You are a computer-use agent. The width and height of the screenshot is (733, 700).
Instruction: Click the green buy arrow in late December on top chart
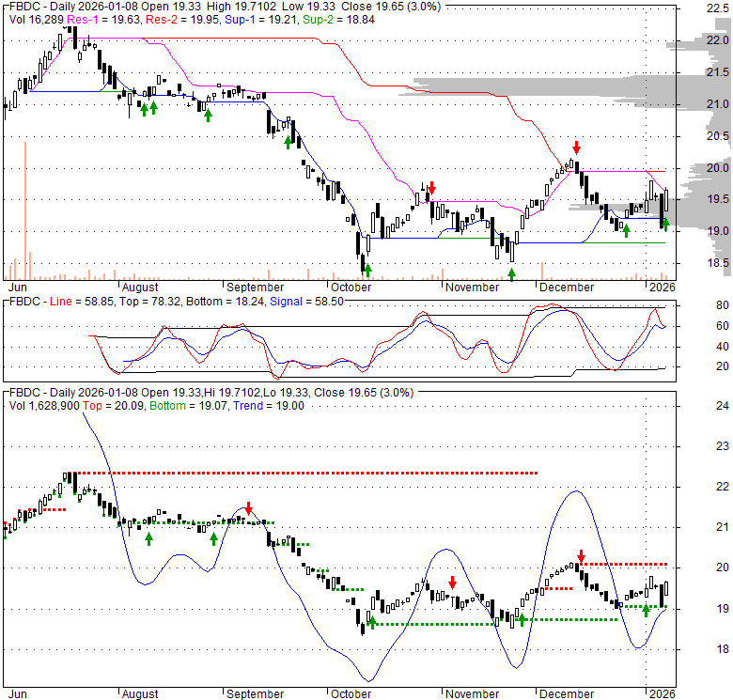(x=627, y=230)
